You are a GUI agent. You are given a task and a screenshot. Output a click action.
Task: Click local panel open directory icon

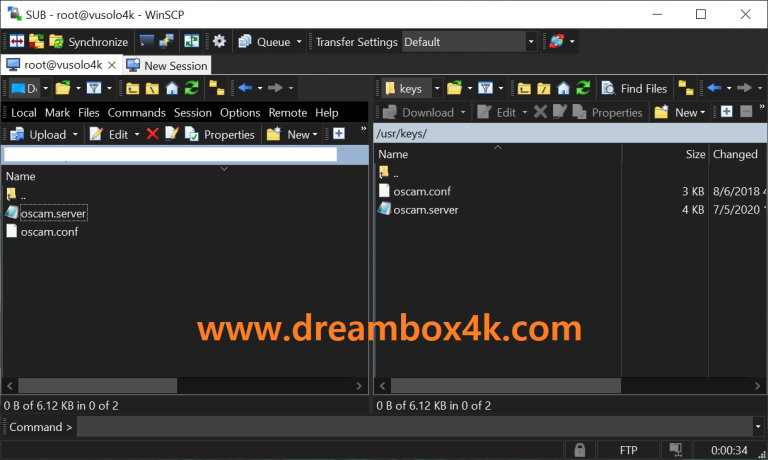(63, 88)
